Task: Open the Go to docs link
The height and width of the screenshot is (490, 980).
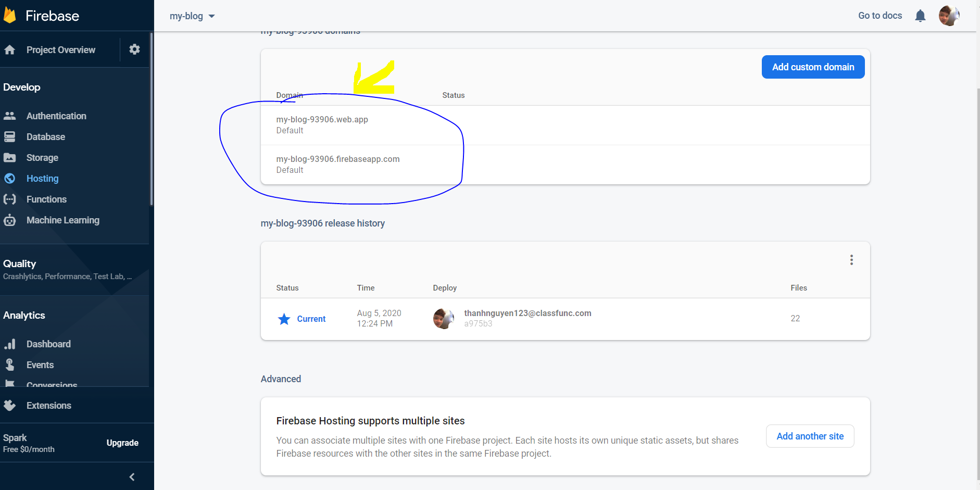Action: (x=880, y=16)
